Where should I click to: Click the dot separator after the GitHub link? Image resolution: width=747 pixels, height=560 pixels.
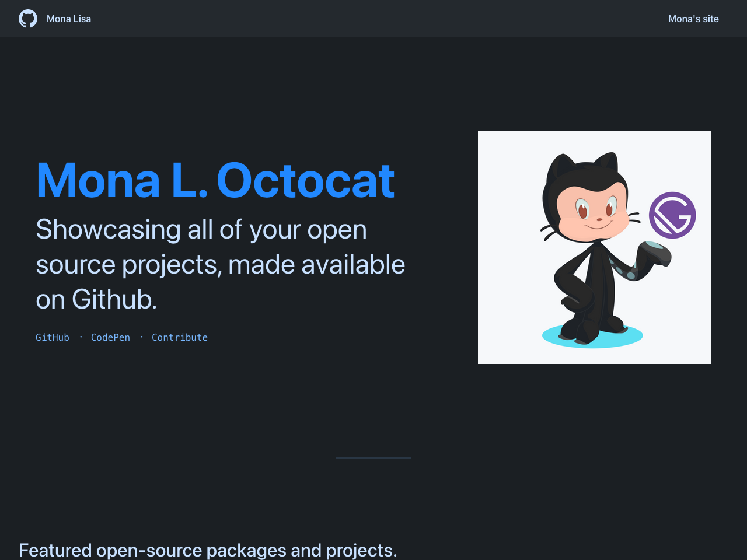tap(81, 337)
